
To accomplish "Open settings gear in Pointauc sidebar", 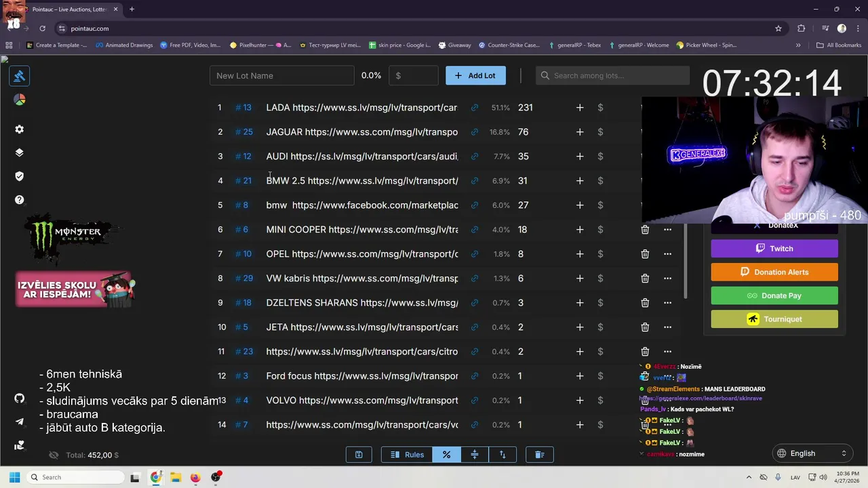I will (x=20, y=129).
